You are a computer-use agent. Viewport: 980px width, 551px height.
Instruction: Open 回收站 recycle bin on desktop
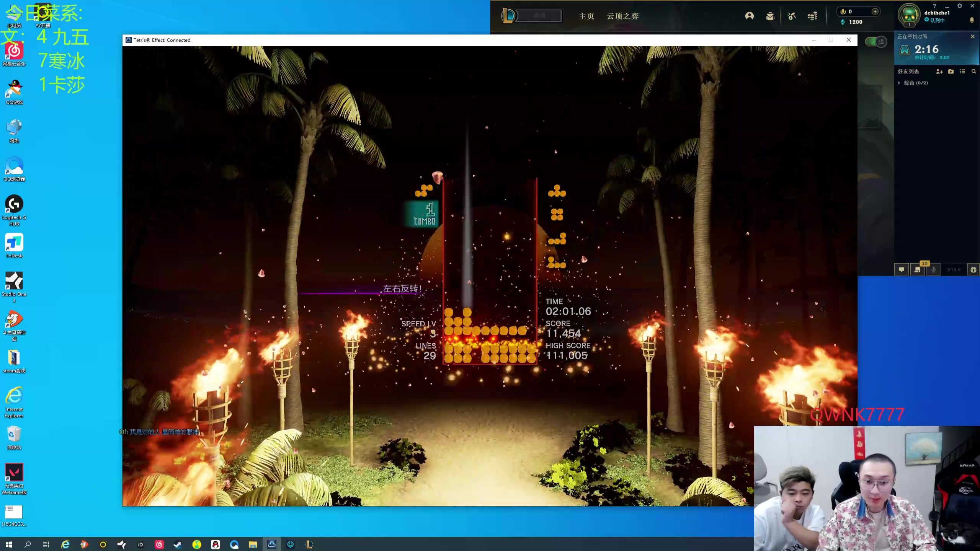click(x=14, y=437)
